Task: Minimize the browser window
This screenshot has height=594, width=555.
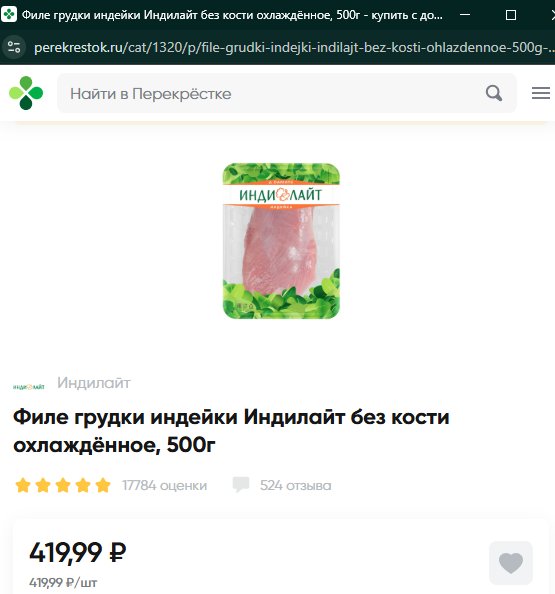Action: [465, 15]
